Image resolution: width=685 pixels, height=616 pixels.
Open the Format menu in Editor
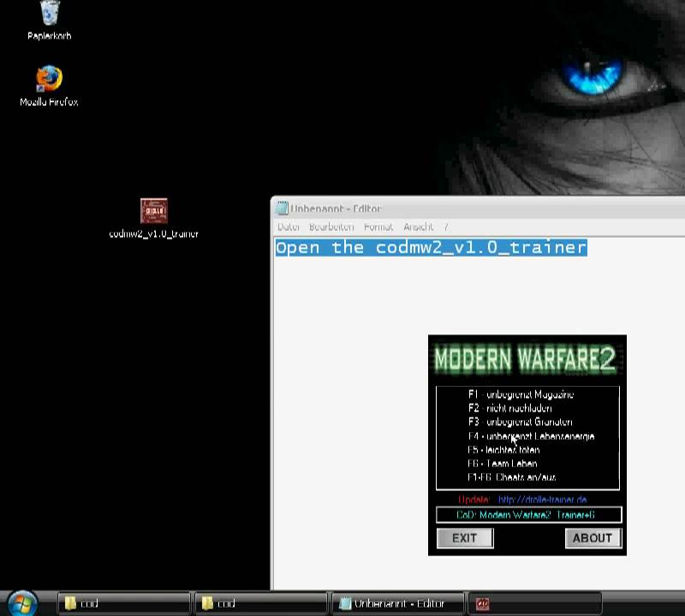[378, 227]
